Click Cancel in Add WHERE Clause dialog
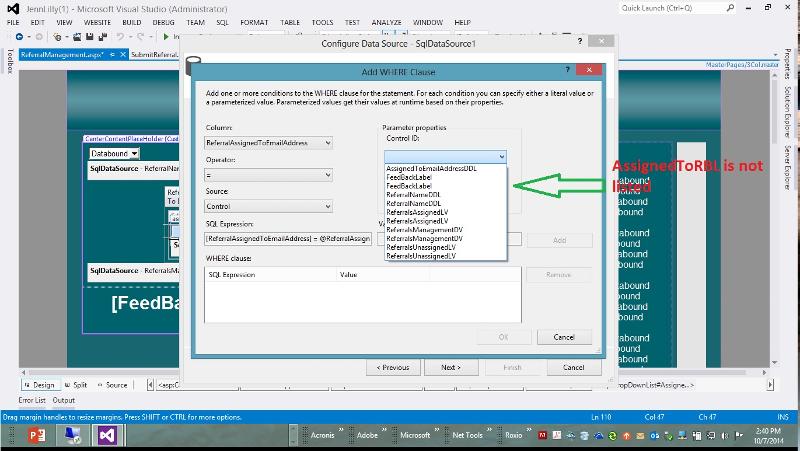Image resolution: width=800 pixels, height=451 pixels. click(564, 337)
